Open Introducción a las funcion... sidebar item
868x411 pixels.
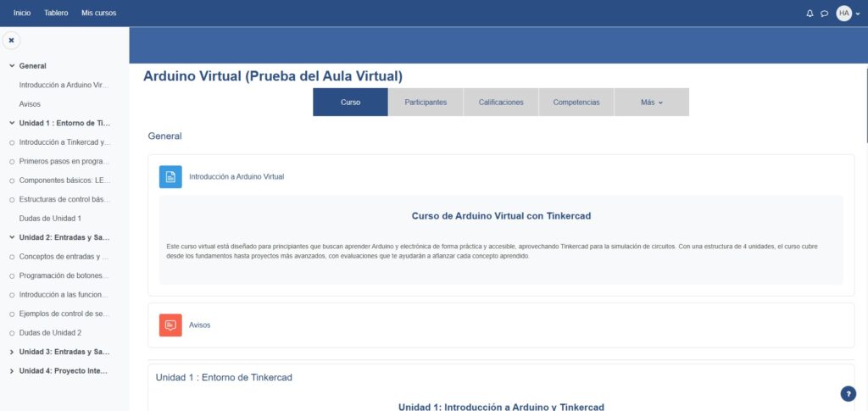point(64,295)
